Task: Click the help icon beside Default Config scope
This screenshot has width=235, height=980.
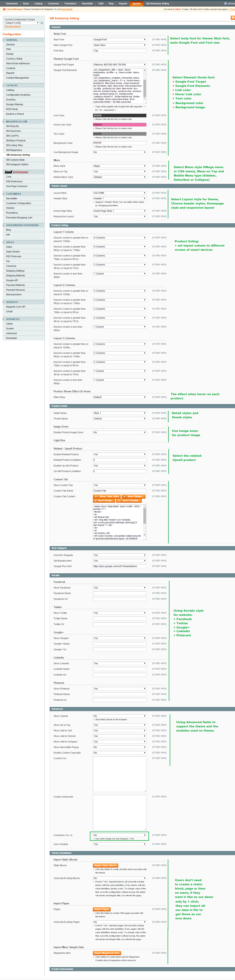Action: [42, 23]
